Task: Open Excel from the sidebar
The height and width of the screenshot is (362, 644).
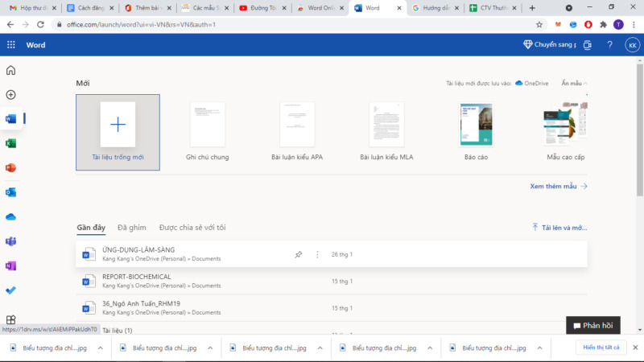Action: 11,143
